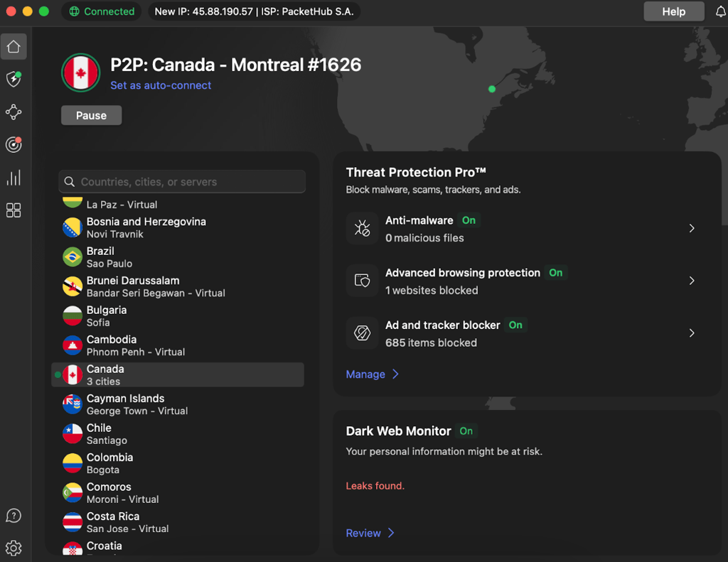This screenshot has height=562, width=728.
Task: Click the Advanced browsing protection On badge
Action: (555, 273)
